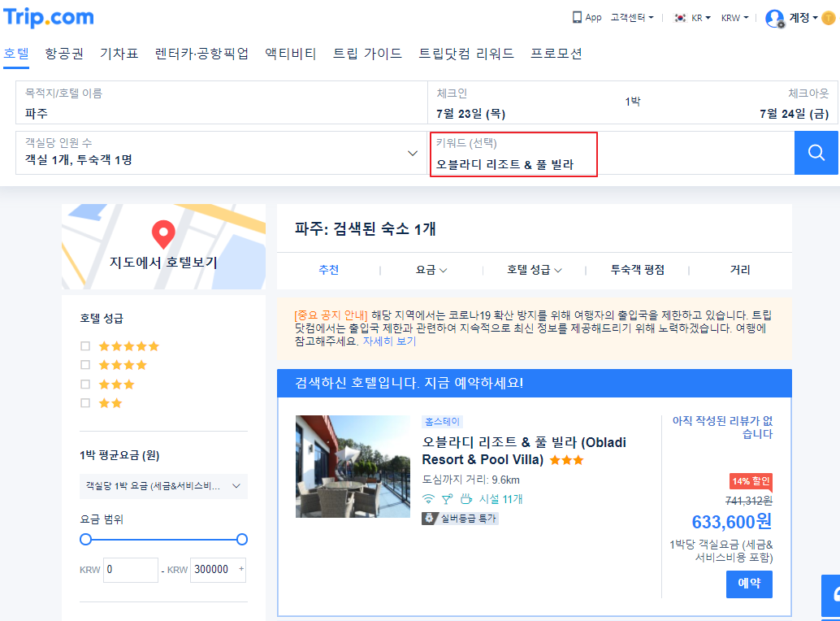Click the cocktail bar amenity icon
Image resolution: width=840 pixels, height=621 pixels.
[x=447, y=499]
